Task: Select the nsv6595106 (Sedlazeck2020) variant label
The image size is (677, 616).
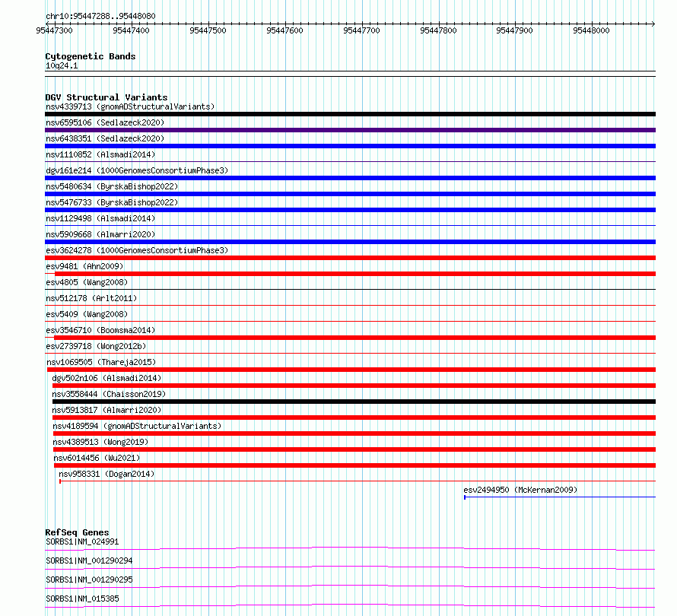Action: (x=105, y=122)
